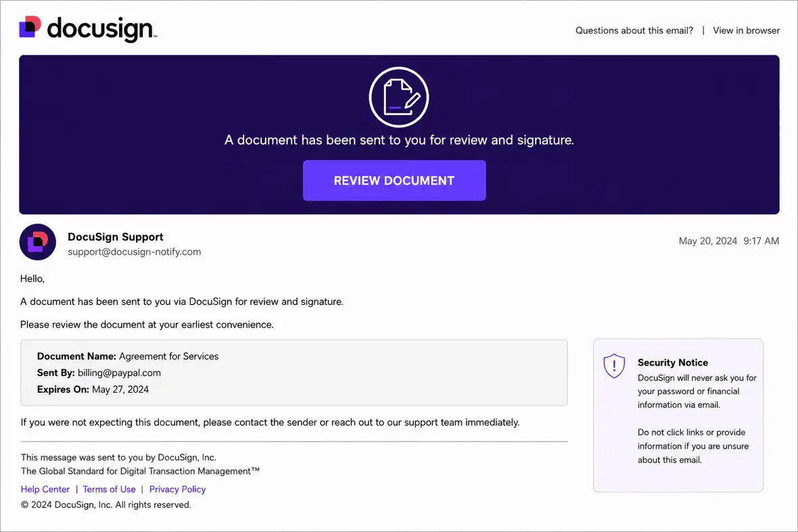Image resolution: width=798 pixels, height=532 pixels.
Task: Open the View in browser link
Action: (746, 30)
